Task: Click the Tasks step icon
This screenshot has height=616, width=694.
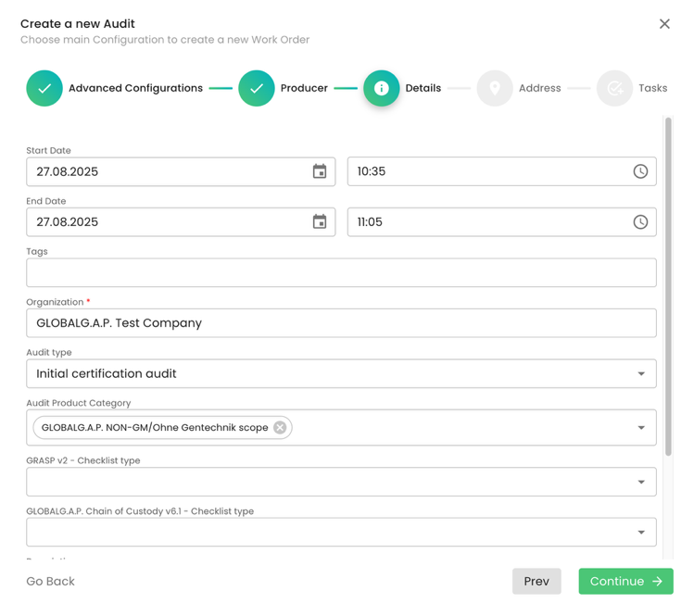Action: click(x=614, y=88)
